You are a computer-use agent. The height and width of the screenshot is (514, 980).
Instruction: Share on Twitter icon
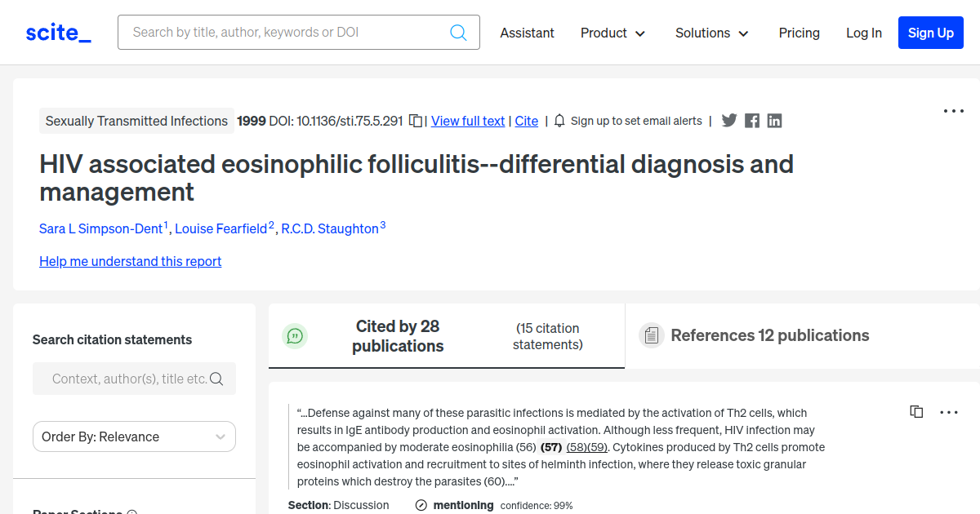pos(729,121)
